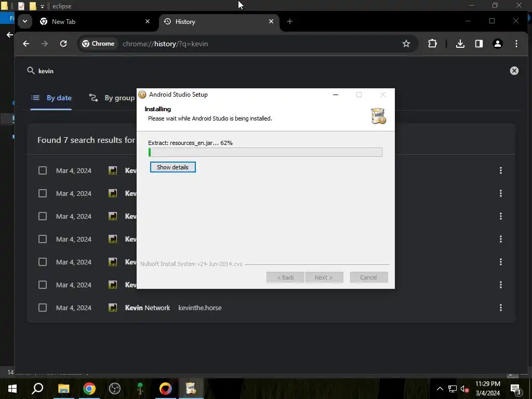Open more actions for first history entry
Image resolution: width=532 pixels, height=399 pixels.
(500, 170)
